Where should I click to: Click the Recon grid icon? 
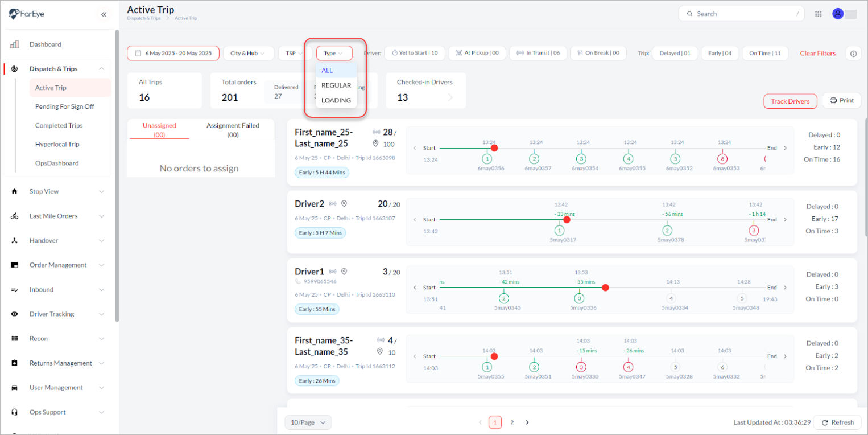point(15,338)
